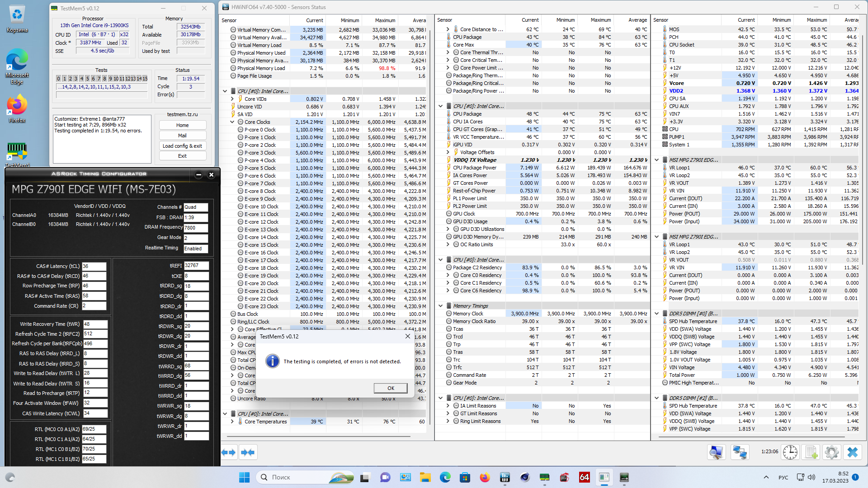Open HWiNFO sensor settings gear icon
Screen dimensions: 868x488
coord(831,452)
